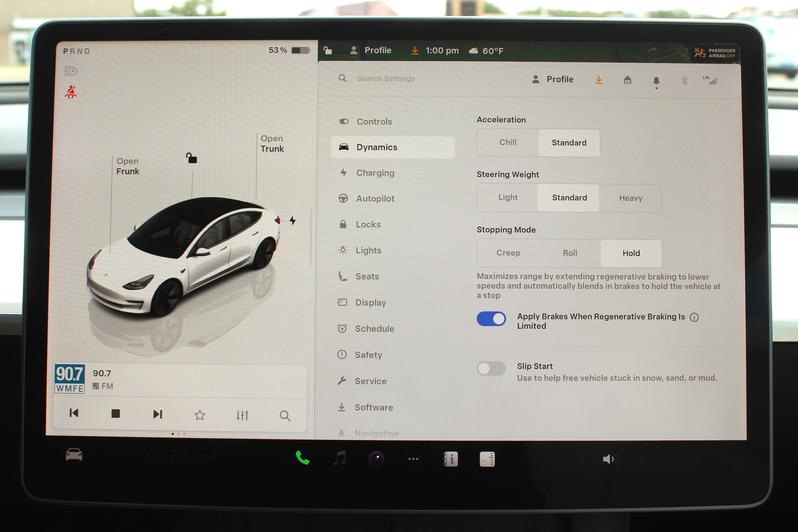Disable Apply Brakes When Regenerative Braking Limited

tap(491, 319)
